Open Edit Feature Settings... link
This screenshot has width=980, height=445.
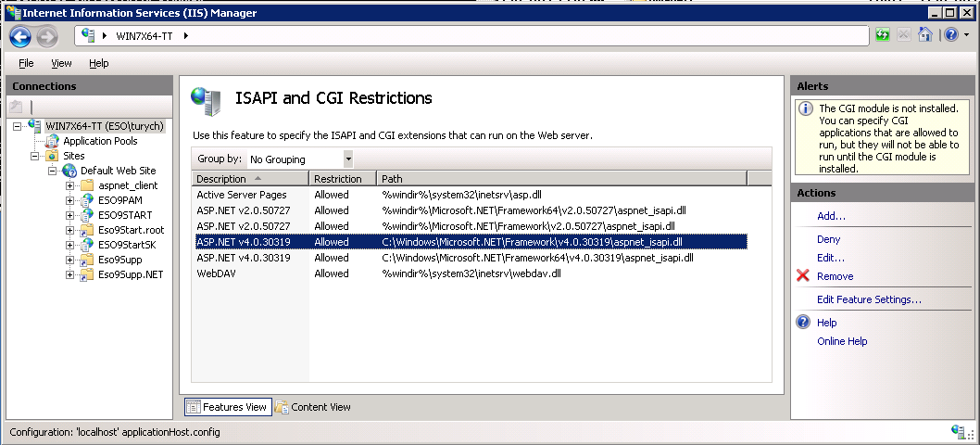click(870, 299)
